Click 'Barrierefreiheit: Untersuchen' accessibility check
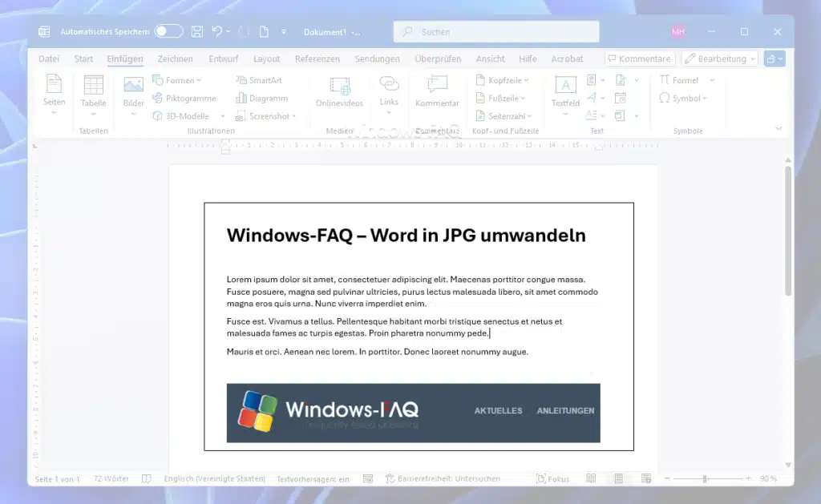Image resolution: width=821 pixels, height=504 pixels. (443, 478)
